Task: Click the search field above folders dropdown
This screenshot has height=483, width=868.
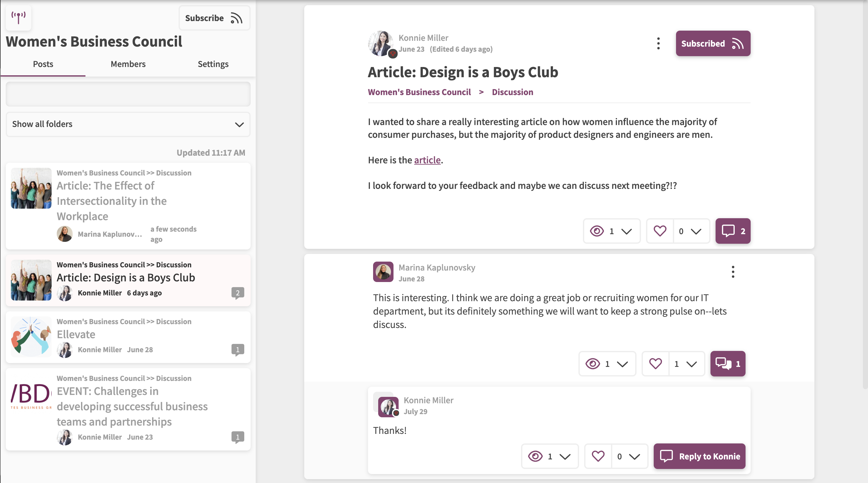Action: 128,94
